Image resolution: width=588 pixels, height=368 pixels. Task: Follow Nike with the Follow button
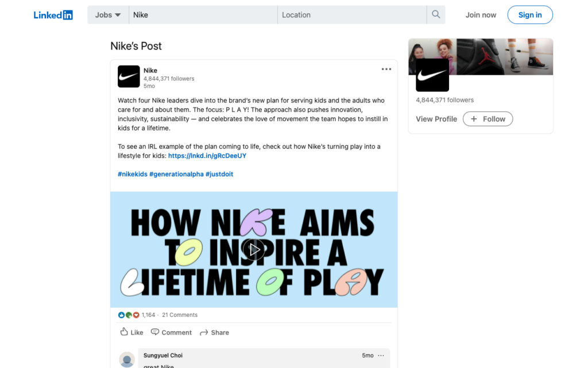coord(488,119)
